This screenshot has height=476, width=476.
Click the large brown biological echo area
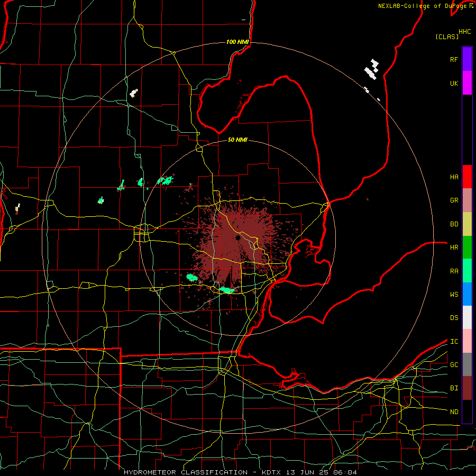tap(240, 243)
